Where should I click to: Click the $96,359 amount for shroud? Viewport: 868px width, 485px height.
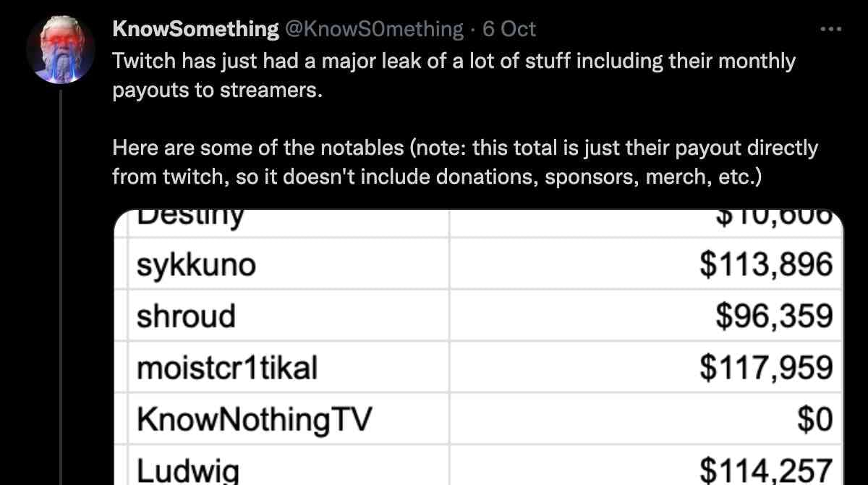(774, 316)
